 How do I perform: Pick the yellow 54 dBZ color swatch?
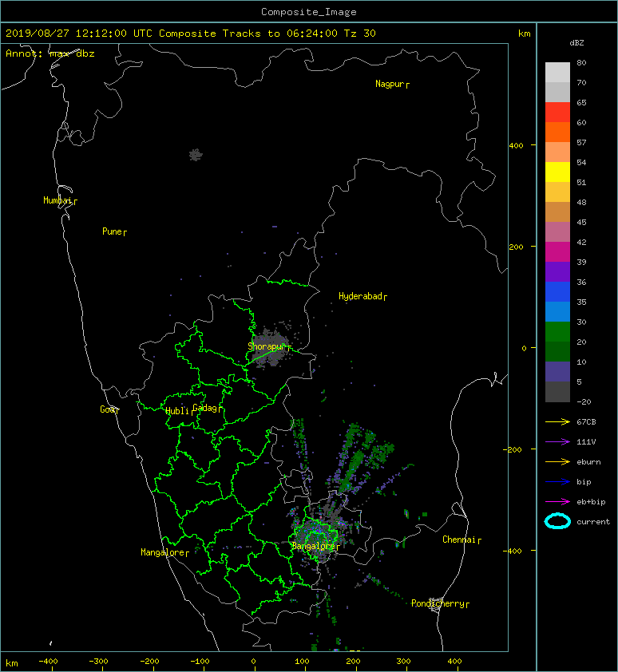click(x=557, y=172)
